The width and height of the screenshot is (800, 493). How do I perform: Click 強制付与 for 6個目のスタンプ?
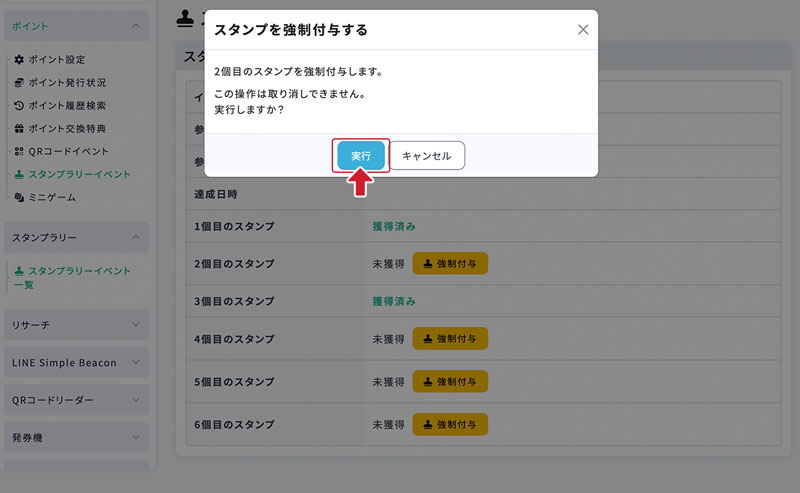coord(449,424)
